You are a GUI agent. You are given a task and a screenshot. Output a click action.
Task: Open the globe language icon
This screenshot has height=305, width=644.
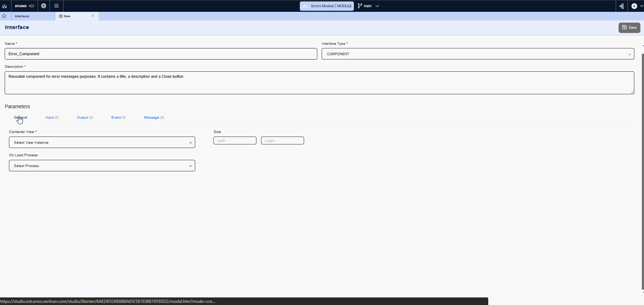[x=44, y=6]
